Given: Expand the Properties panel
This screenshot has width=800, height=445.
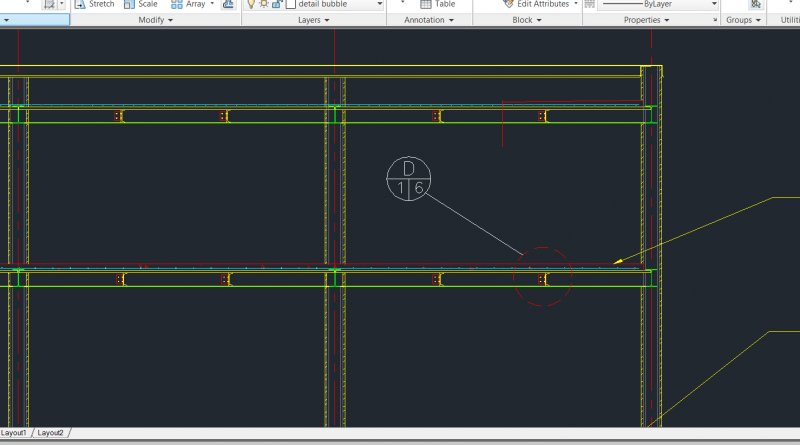Looking at the screenshot, I should (x=646, y=20).
